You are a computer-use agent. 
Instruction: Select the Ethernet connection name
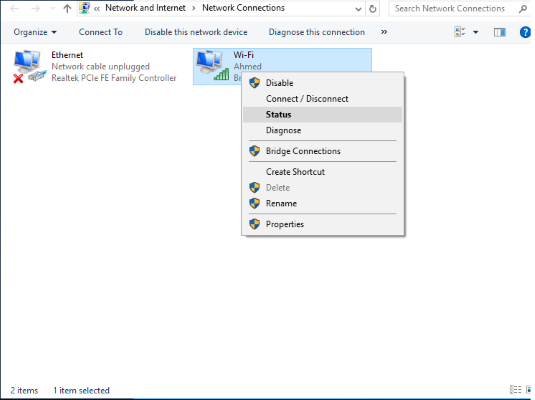[67, 55]
